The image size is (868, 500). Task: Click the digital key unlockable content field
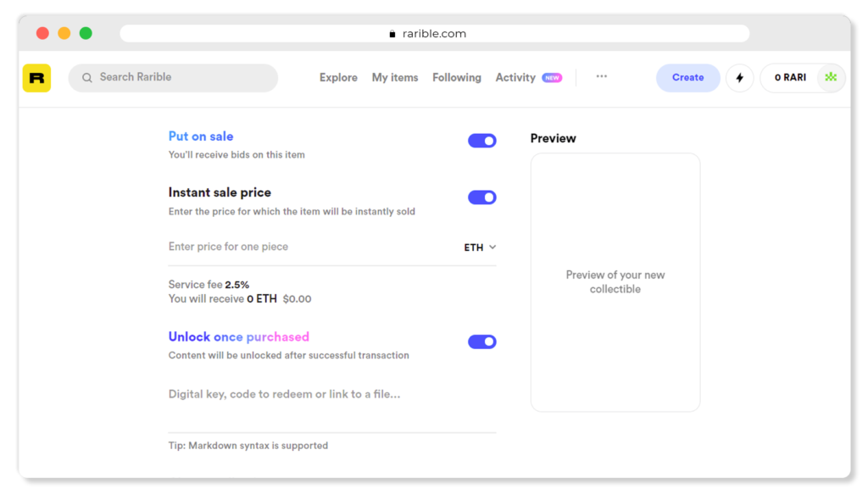331,394
